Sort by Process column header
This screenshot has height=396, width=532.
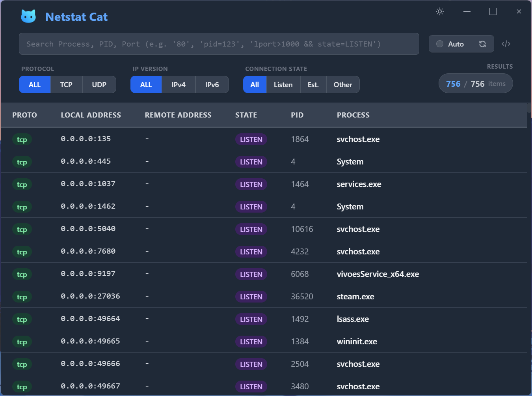click(x=353, y=115)
